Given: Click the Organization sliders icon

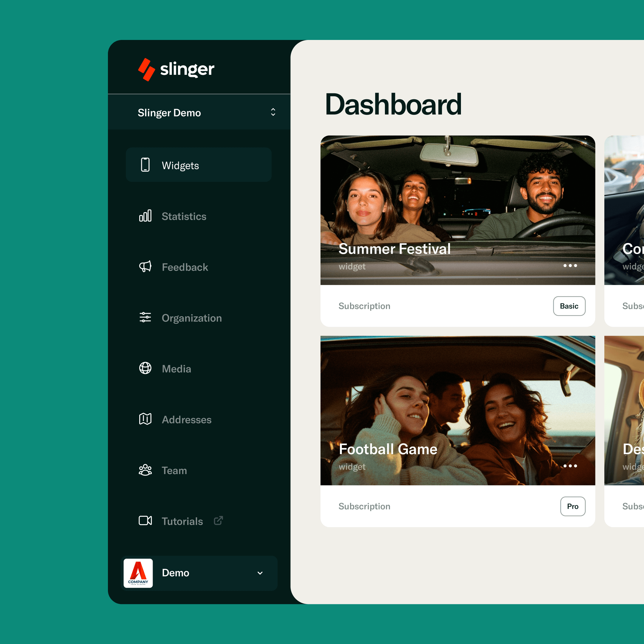Looking at the screenshot, I should [x=145, y=317].
